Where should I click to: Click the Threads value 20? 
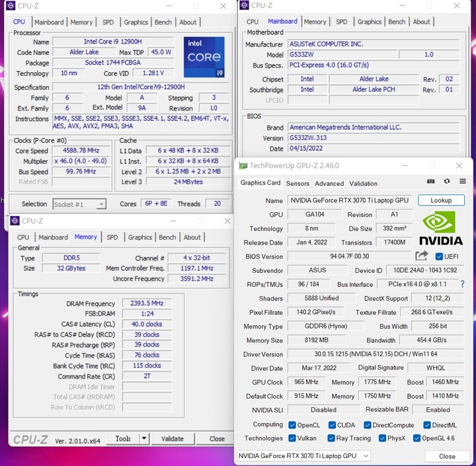(218, 204)
